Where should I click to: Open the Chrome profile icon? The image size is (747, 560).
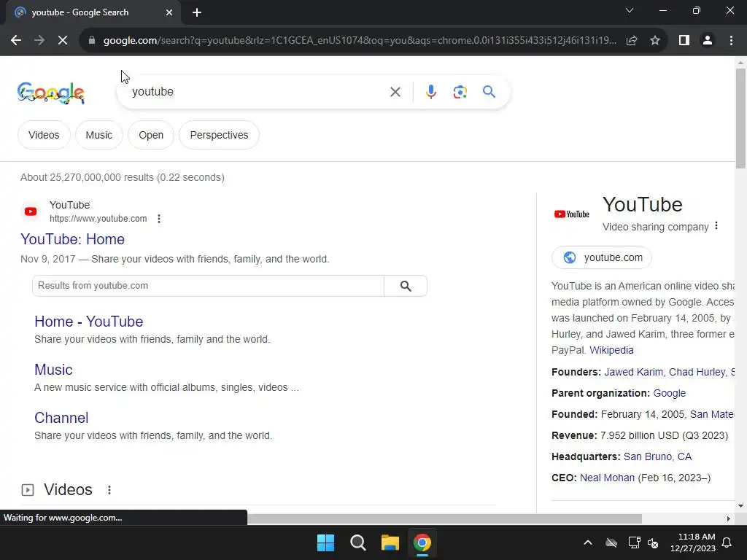pos(708,41)
